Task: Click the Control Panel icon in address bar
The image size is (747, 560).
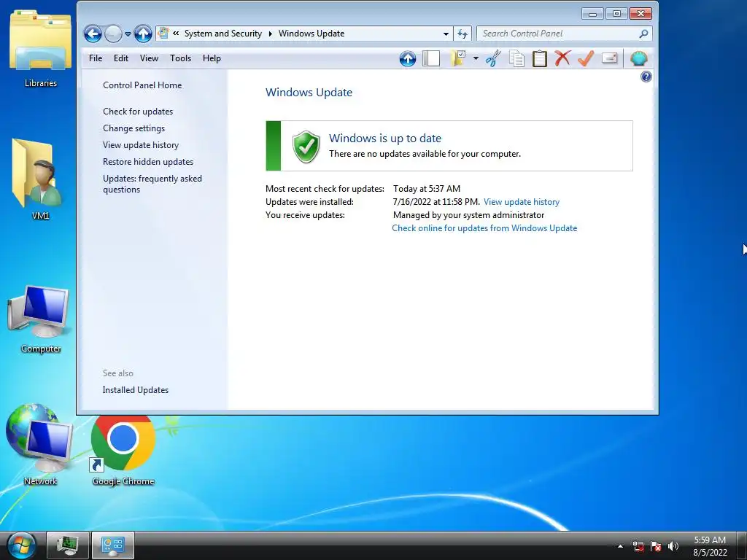Action: [x=163, y=34]
